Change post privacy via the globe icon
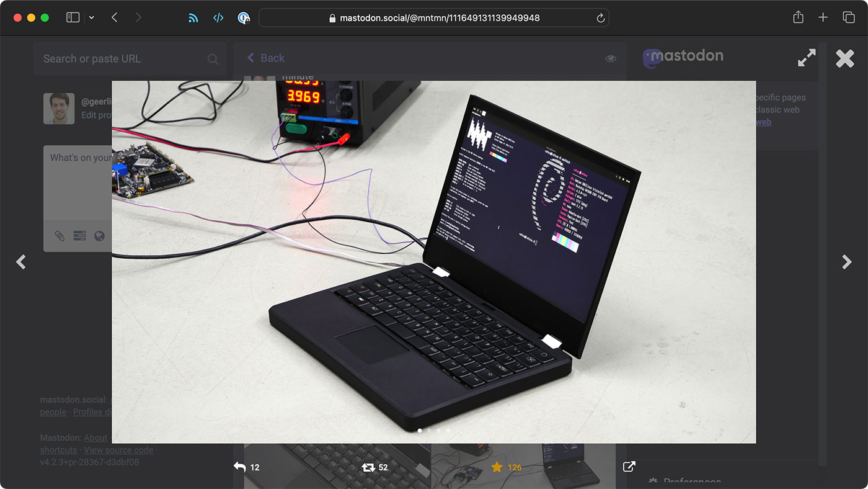Image resolution: width=868 pixels, height=489 pixels. 99,236
